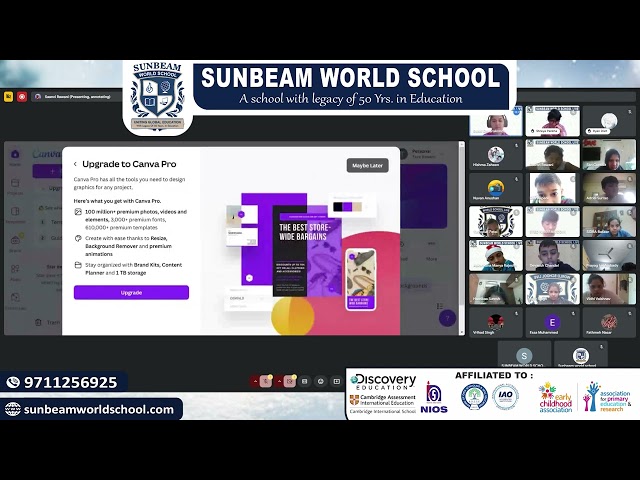Select Essa Muhammed's tile with E avatar
The image size is (640, 480).
coord(552,322)
